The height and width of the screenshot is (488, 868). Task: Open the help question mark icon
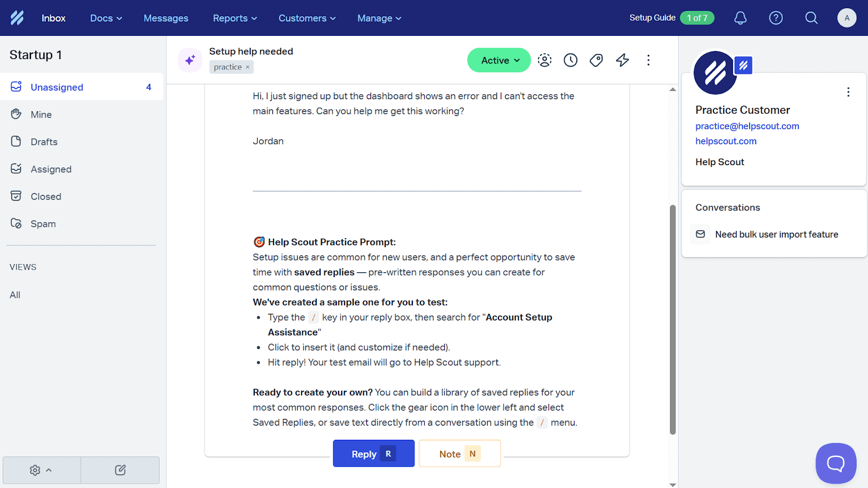coord(776,18)
